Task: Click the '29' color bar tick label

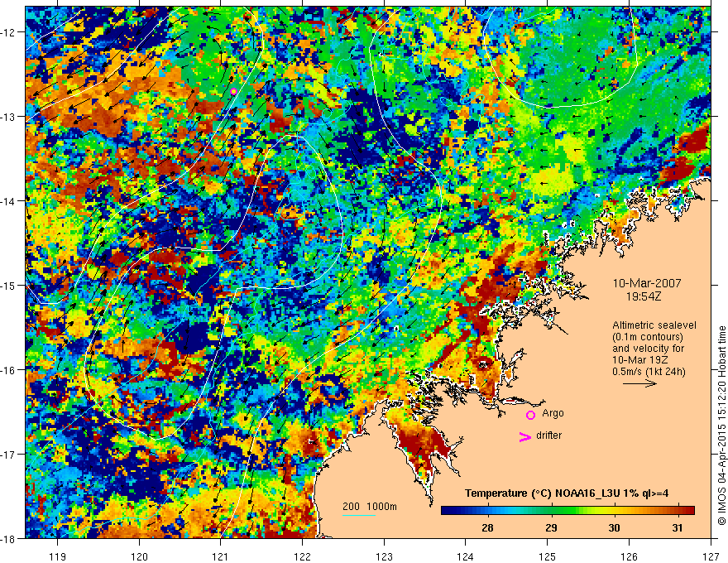Action: [551, 527]
